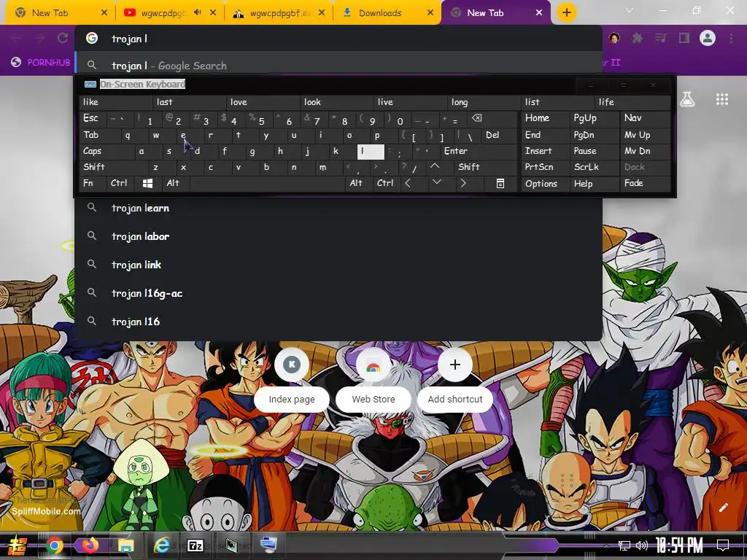Click the Windows logo key on keyboard
This screenshot has width=747, height=560.
(147, 183)
